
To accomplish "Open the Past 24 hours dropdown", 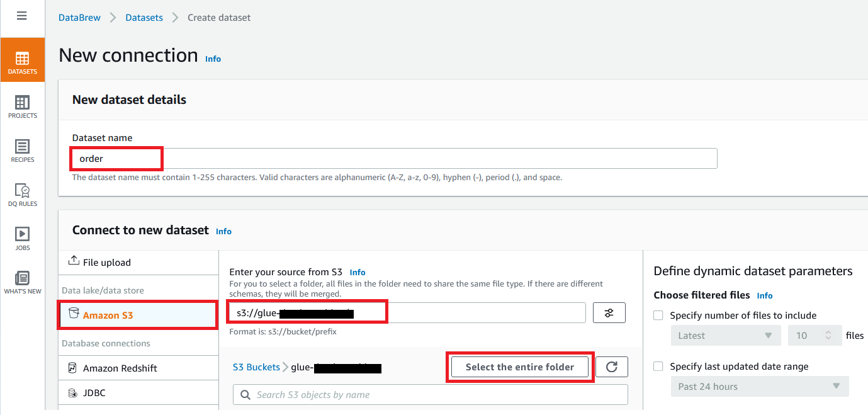I will [760, 387].
